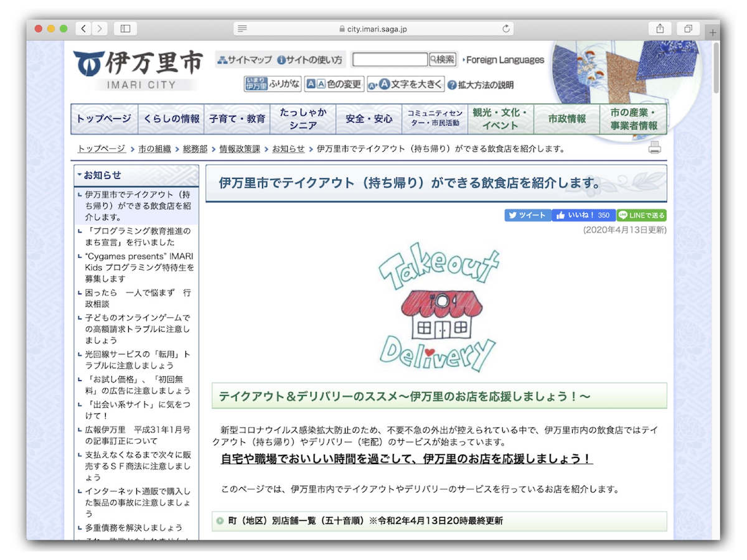Open sidebar link 伊万里市でテイクアウト（持ち帰り）
The height and width of the screenshot is (560, 747).
pyautogui.click(x=138, y=206)
